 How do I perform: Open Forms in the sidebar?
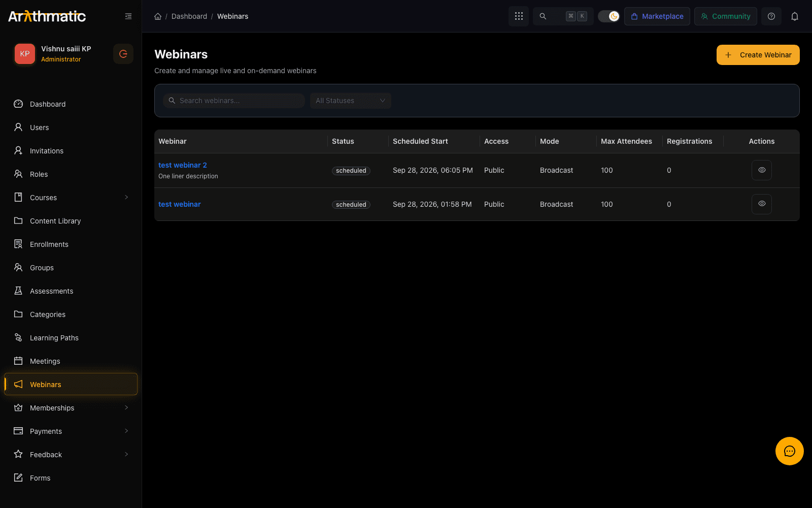click(71, 478)
